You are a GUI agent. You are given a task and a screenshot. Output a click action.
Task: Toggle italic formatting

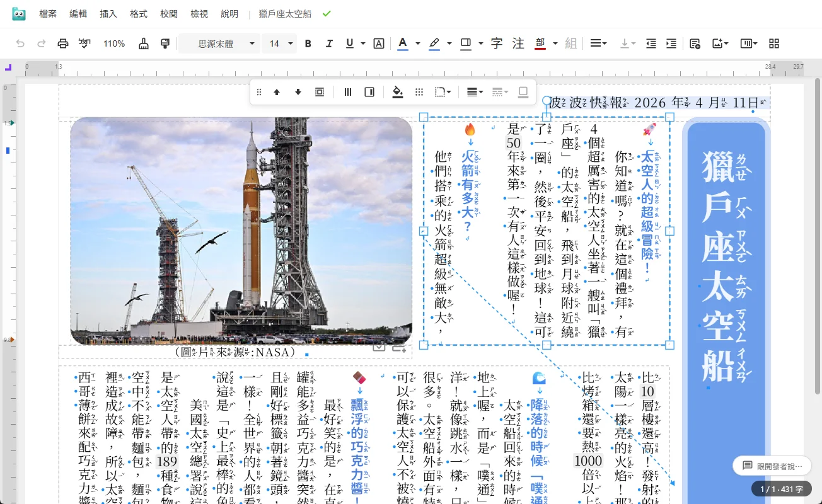click(x=329, y=43)
